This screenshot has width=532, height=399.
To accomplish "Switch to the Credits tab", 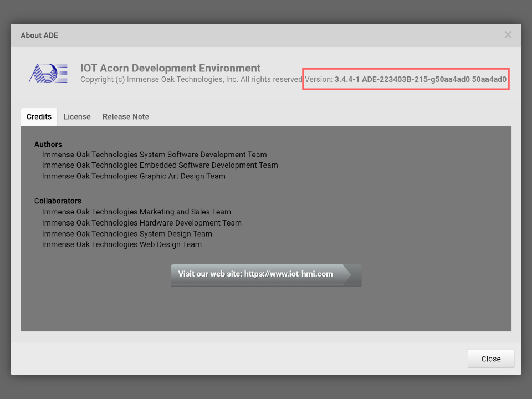I will 39,117.
